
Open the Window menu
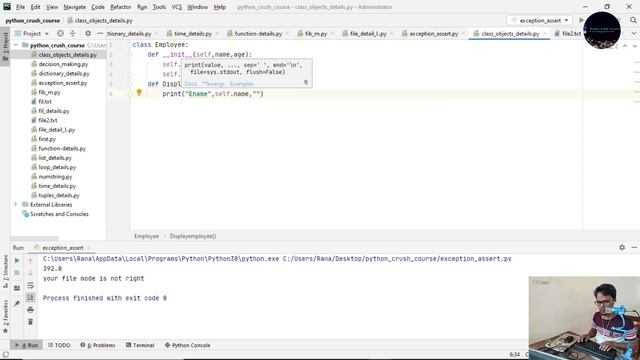(198, 7)
